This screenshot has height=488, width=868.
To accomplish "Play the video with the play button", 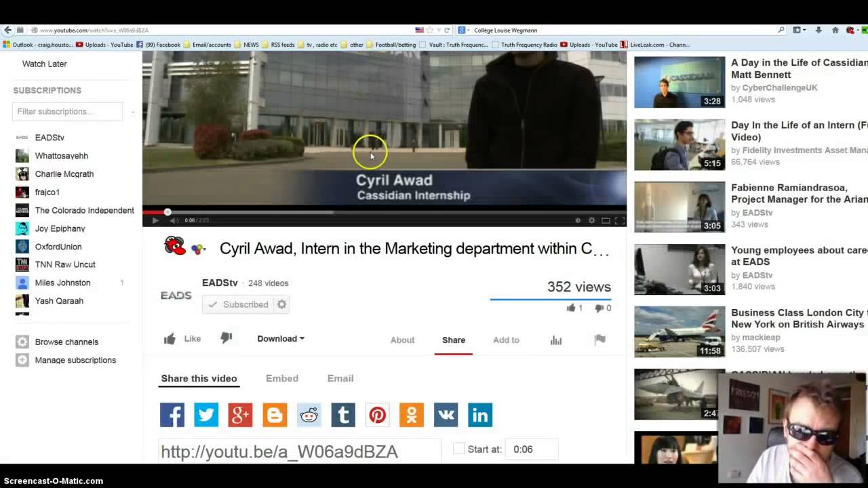I will click(x=155, y=220).
